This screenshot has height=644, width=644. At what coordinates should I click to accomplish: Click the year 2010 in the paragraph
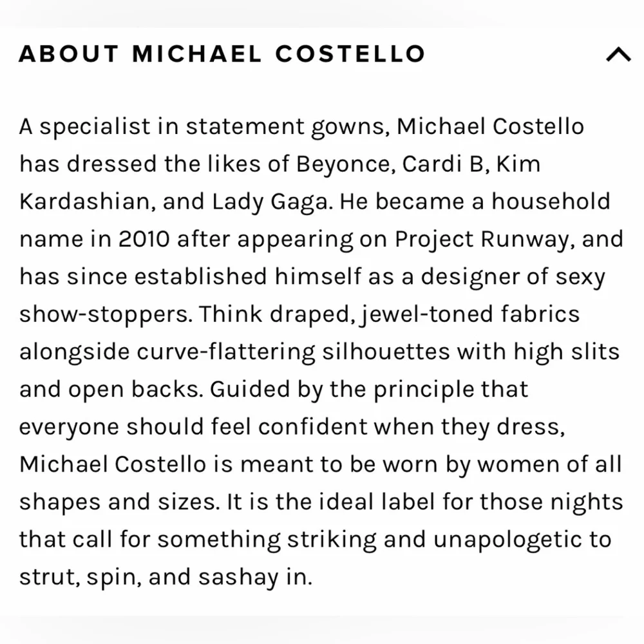click(x=144, y=239)
